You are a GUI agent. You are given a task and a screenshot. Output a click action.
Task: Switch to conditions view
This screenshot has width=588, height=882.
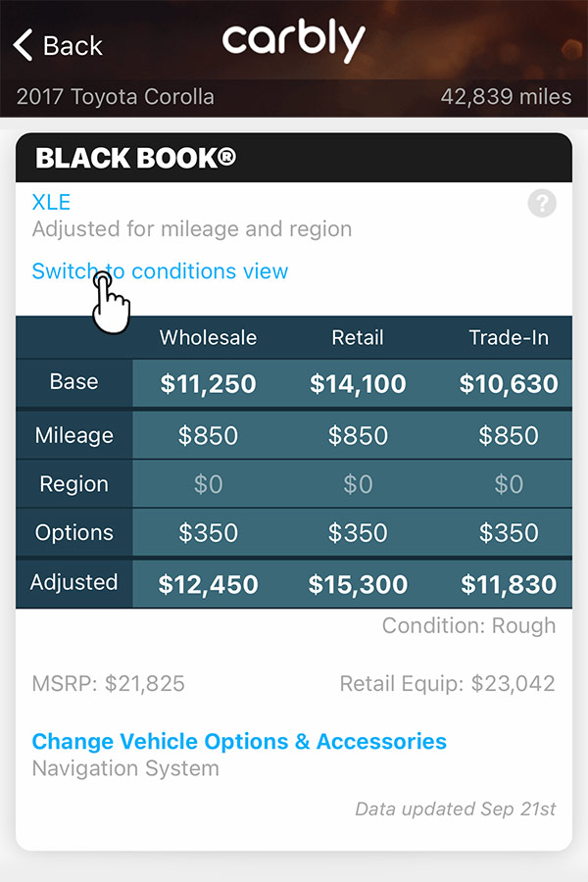[x=159, y=271]
